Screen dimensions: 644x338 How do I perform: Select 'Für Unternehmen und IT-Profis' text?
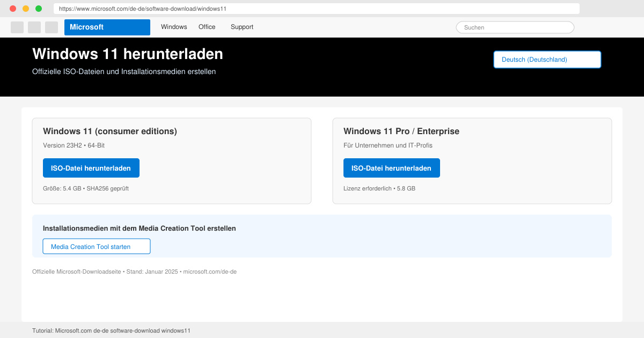388,145
